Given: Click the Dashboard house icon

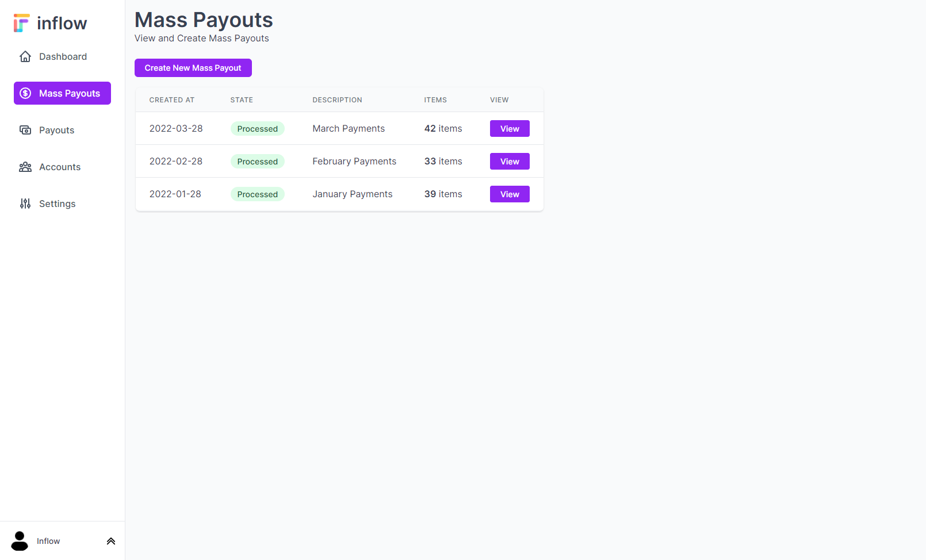Looking at the screenshot, I should pos(25,56).
